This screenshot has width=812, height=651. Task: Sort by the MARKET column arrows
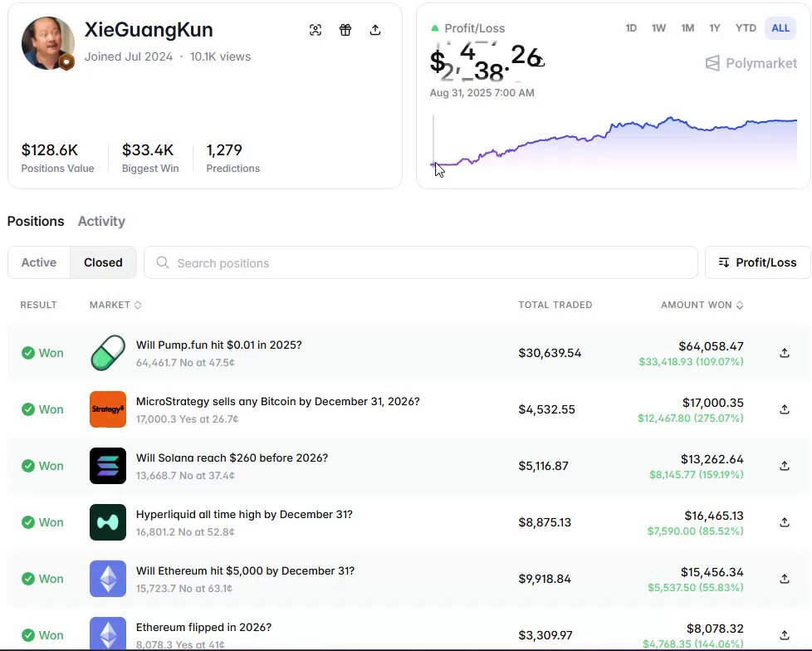138,305
